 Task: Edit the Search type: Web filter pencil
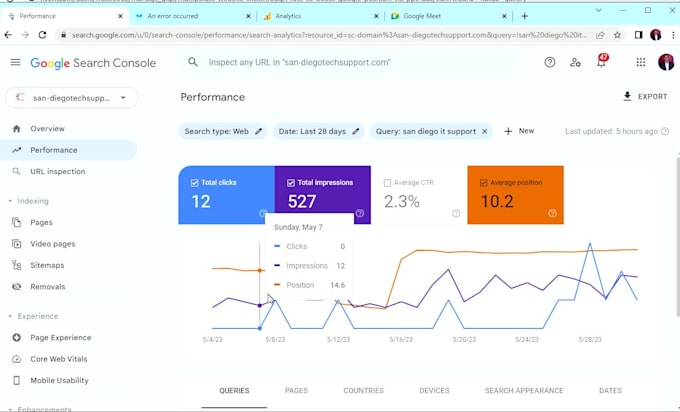(259, 131)
